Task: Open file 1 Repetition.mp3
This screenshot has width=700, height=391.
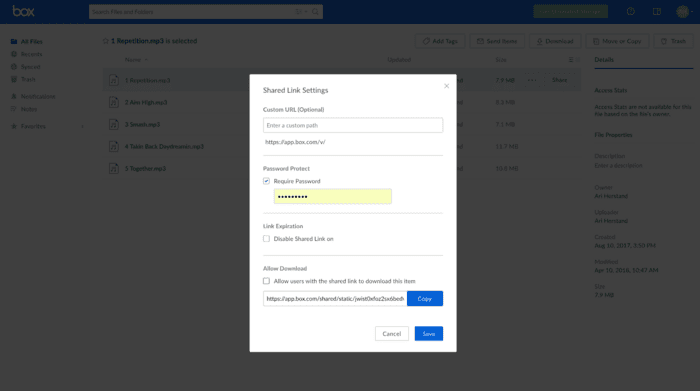Action: click(147, 80)
